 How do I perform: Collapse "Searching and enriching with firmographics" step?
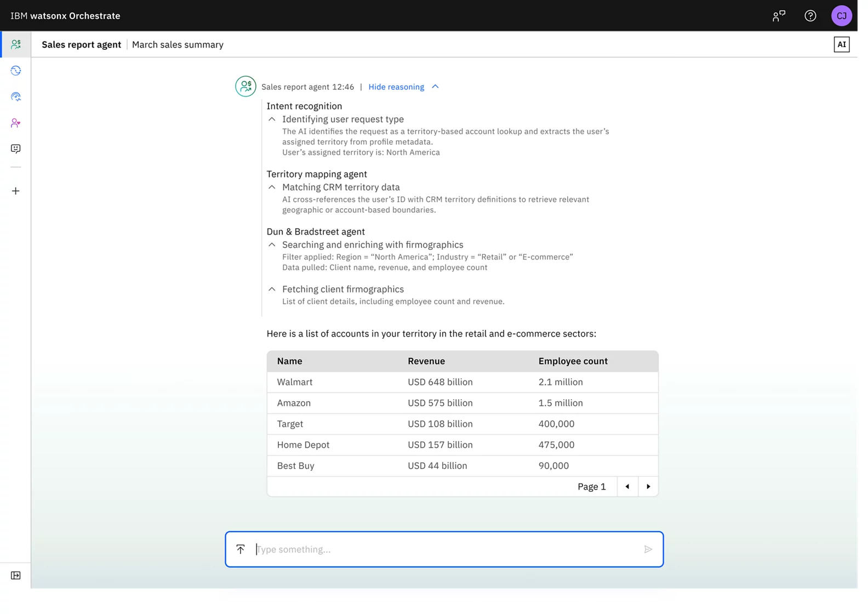272,245
